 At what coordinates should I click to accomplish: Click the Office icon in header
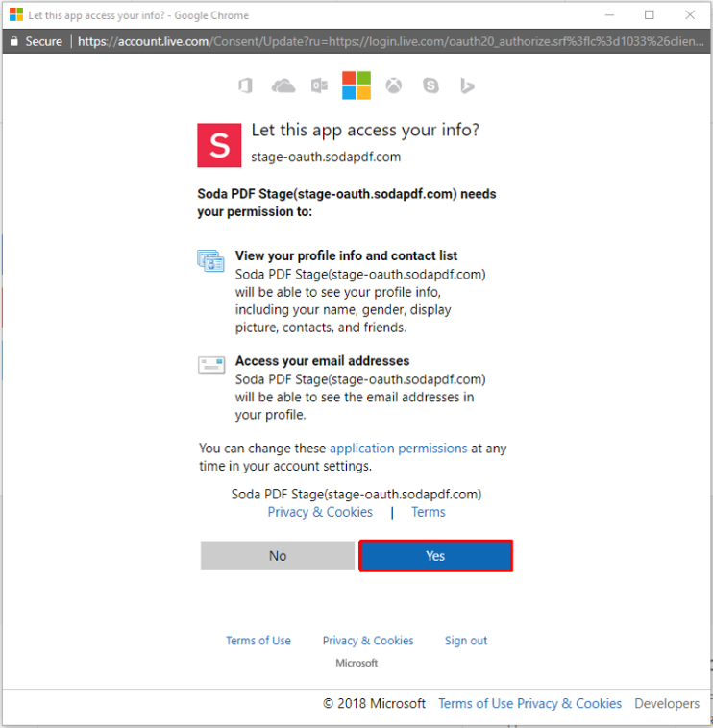245,85
